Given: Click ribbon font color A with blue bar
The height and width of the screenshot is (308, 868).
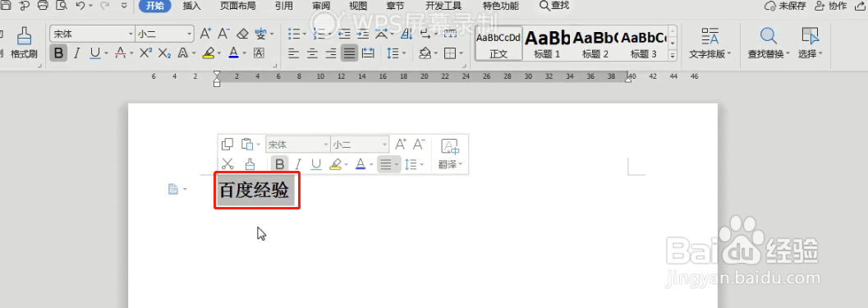Looking at the screenshot, I should tap(233, 53).
